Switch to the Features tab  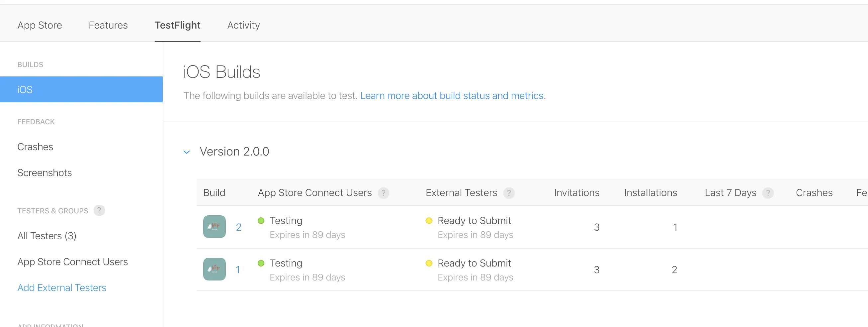[x=108, y=25]
